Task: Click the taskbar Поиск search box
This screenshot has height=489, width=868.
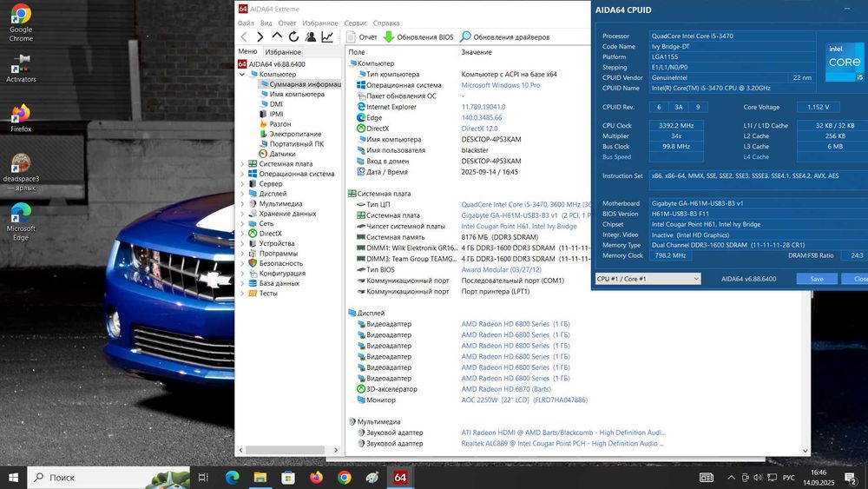Action: click(x=108, y=478)
